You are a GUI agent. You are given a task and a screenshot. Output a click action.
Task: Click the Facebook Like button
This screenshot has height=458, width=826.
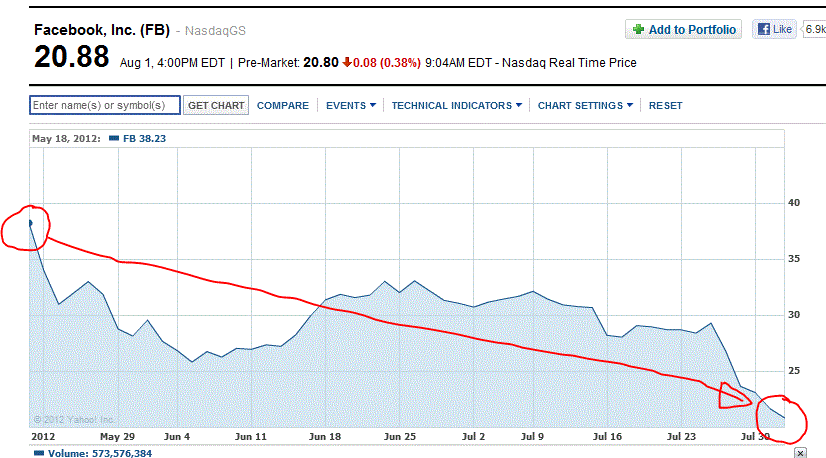pos(774,30)
